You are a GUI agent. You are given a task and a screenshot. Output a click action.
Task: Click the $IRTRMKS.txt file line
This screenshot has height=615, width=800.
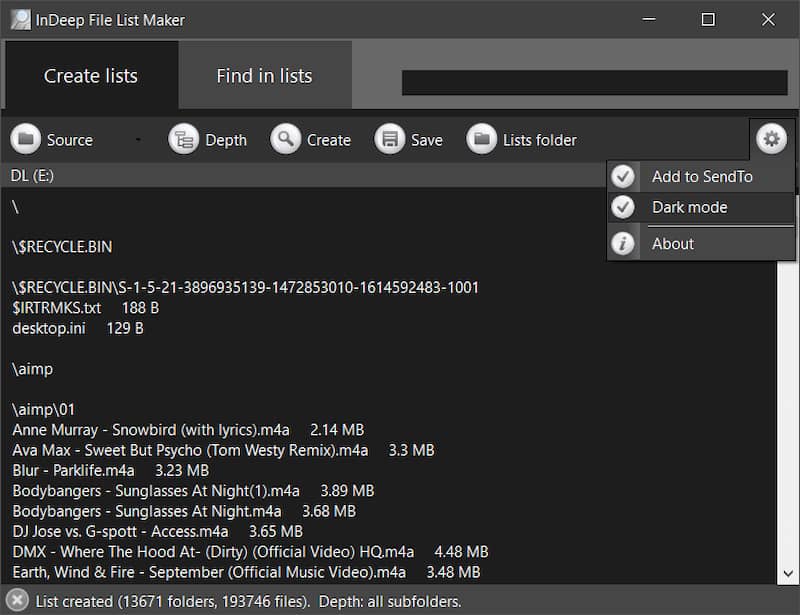(86, 308)
